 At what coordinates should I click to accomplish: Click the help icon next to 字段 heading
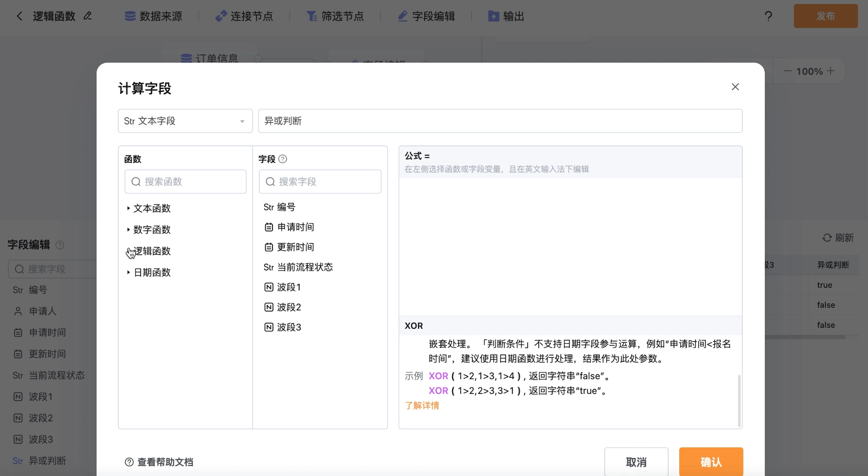tap(283, 159)
